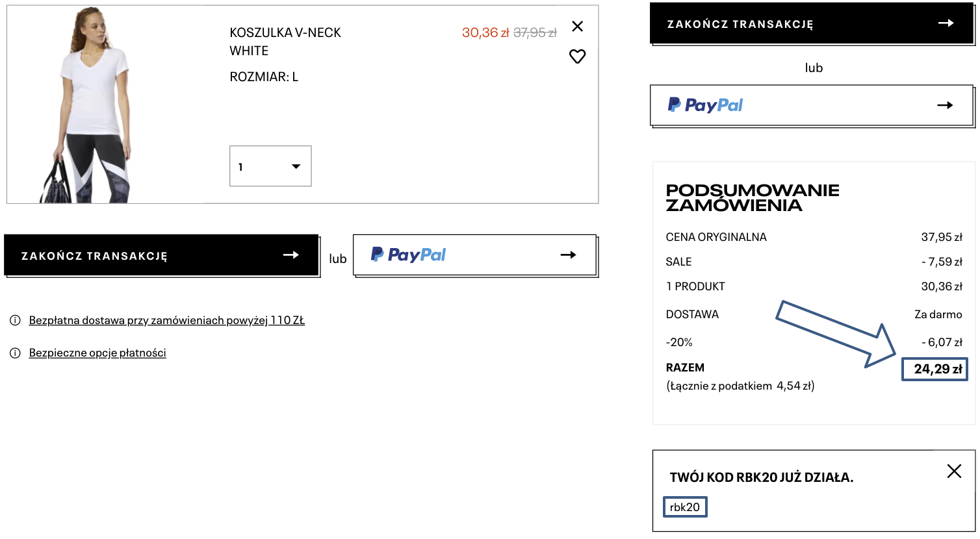Click the 24,29 zł total amount
The height and width of the screenshot is (539, 980).
pyautogui.click(x=937, y=369)
